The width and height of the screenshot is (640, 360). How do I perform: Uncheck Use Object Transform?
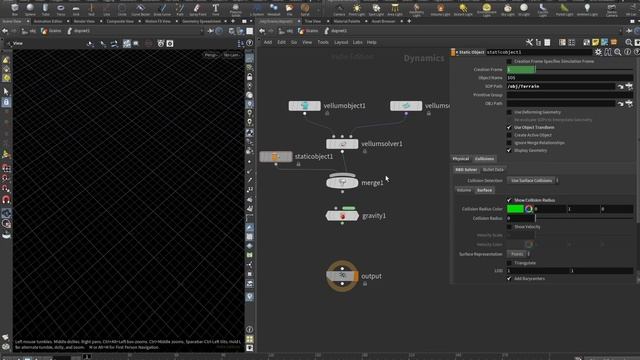pyautogui.click(x=509, y=127)
